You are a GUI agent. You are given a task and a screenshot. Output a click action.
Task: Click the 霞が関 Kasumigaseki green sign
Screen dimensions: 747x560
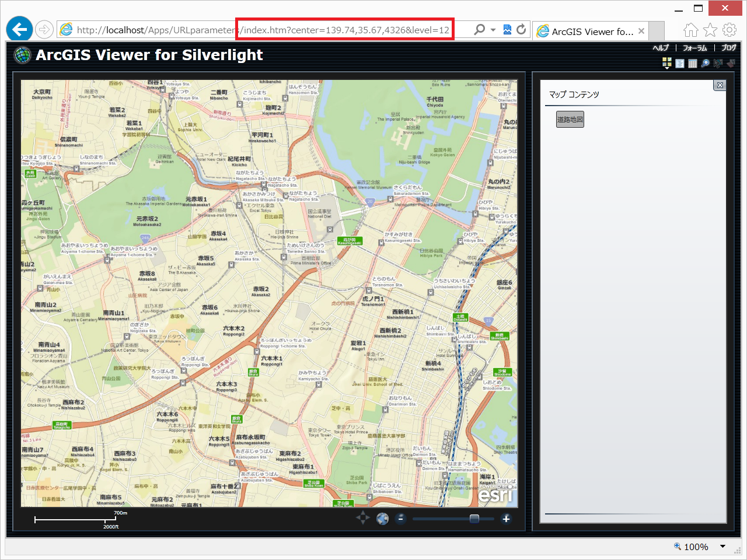click(350, 241)
